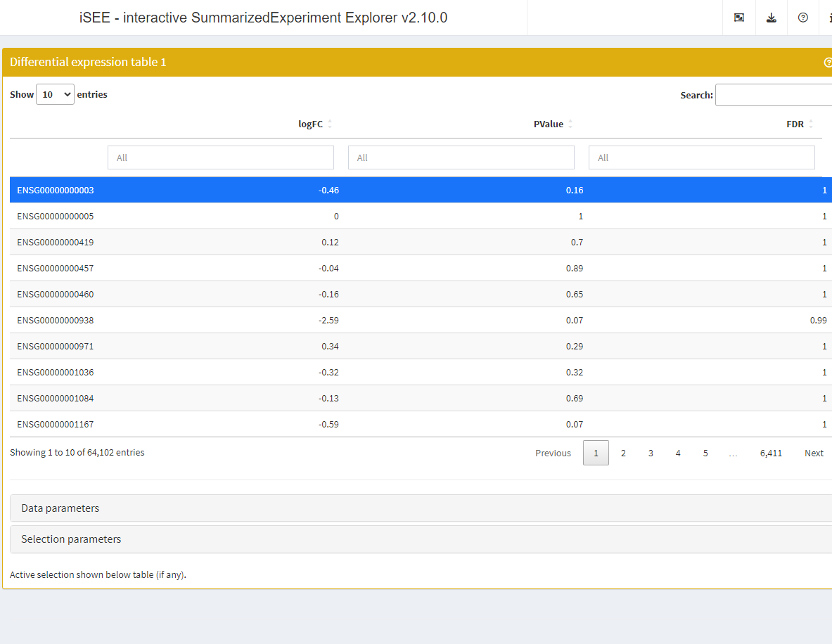
Task: Click the PValue column filter field
Action: [x=461, y=157]
